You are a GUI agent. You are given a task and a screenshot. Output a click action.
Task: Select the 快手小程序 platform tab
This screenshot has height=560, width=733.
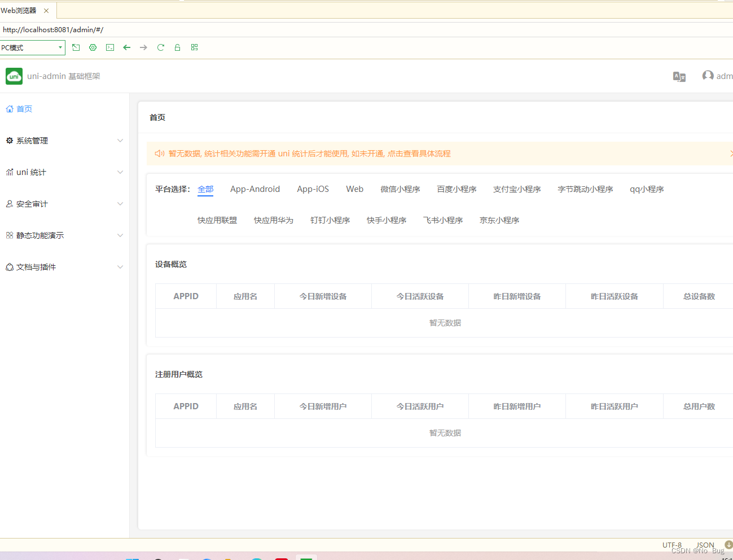pos(387,220)
